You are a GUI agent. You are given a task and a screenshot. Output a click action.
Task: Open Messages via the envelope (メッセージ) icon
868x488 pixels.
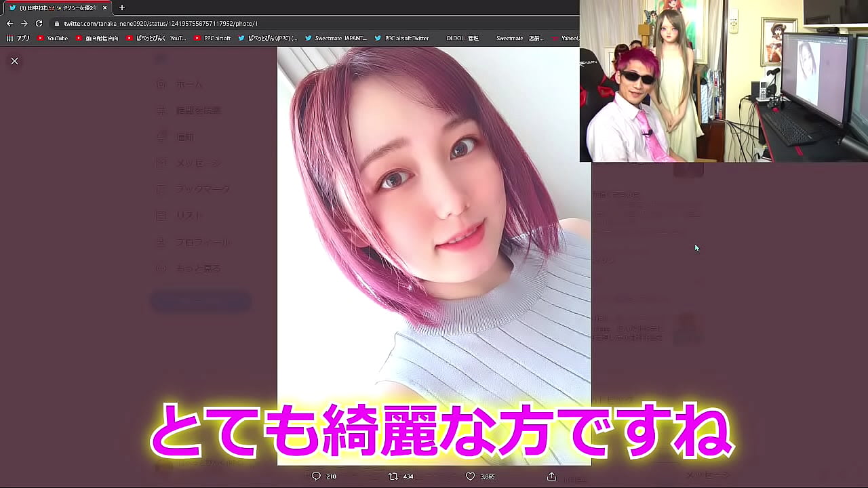[160, 163]
